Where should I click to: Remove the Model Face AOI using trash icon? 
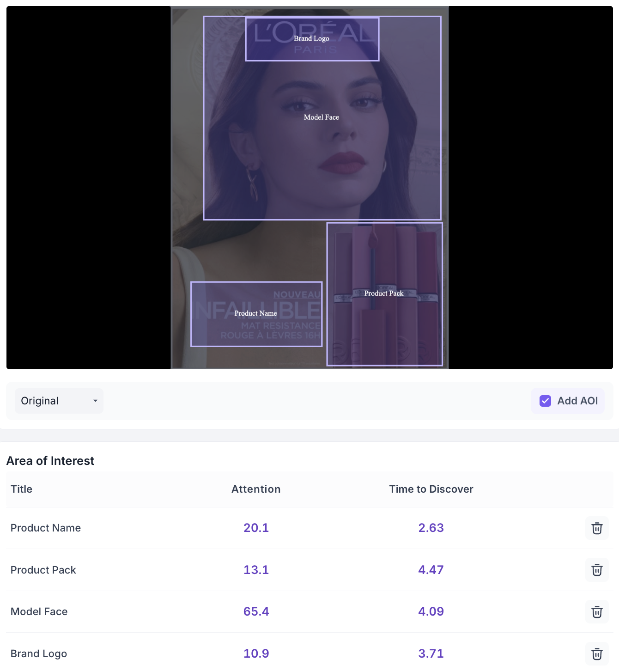pos(597,612)
